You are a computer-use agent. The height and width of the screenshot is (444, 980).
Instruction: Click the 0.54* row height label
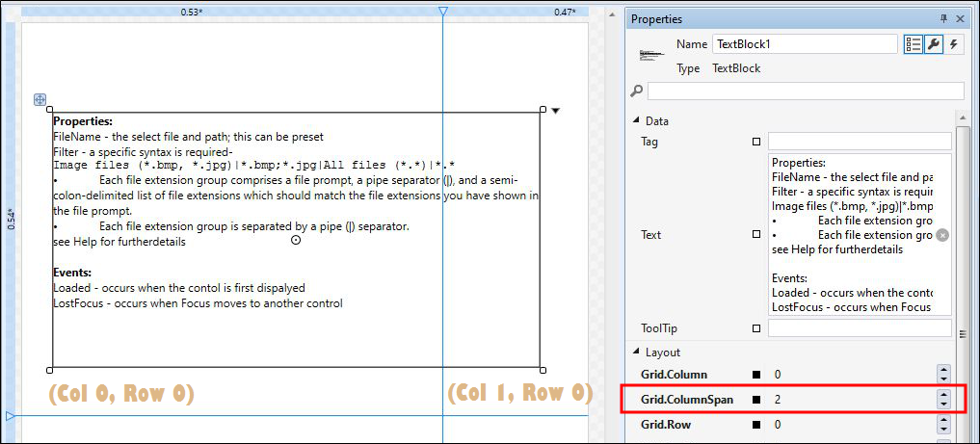(x=11, y=220)
